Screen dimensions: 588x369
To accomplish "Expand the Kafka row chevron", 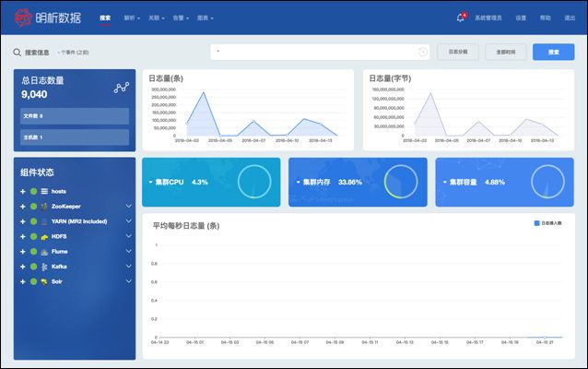I will pyautogui.click(x=129, y=267).
